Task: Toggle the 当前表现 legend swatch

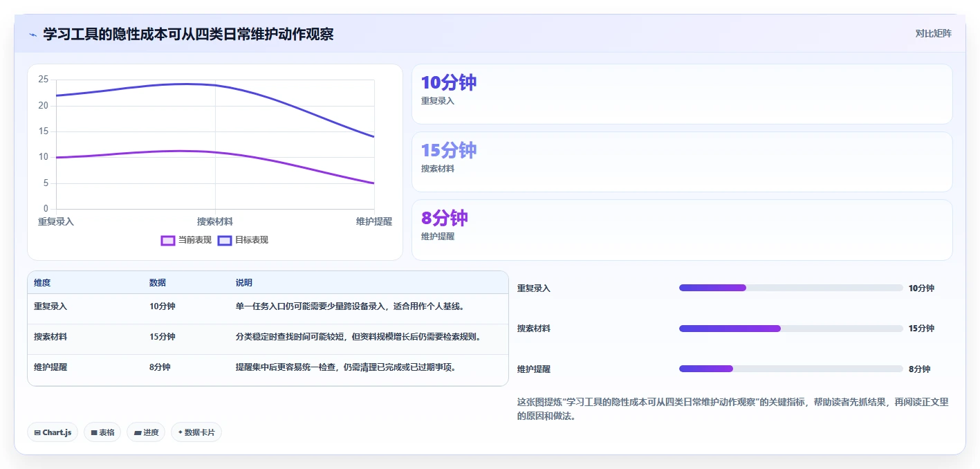Action: point(167,240)
